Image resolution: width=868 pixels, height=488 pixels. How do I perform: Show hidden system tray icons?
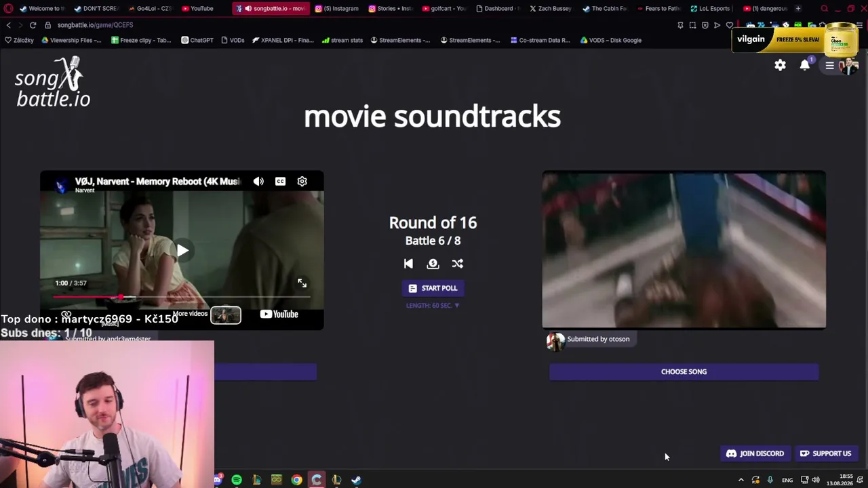(x=741, y=480)
